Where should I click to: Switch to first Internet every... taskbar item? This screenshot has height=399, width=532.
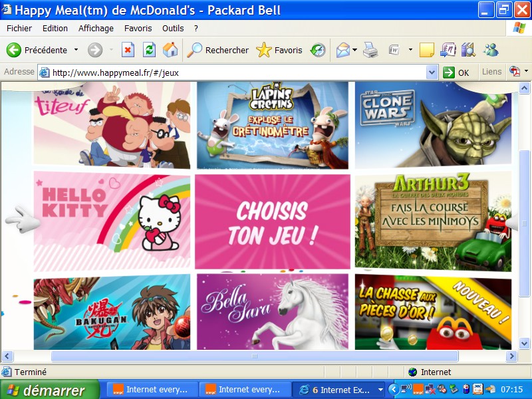[153, 390]
